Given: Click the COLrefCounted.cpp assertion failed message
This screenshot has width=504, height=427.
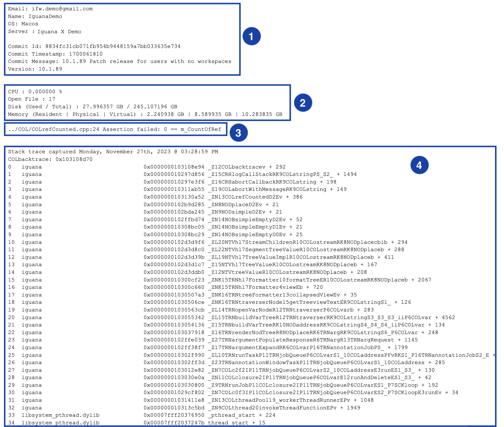Looking at the screenshot, I should [x=115, y=129].
